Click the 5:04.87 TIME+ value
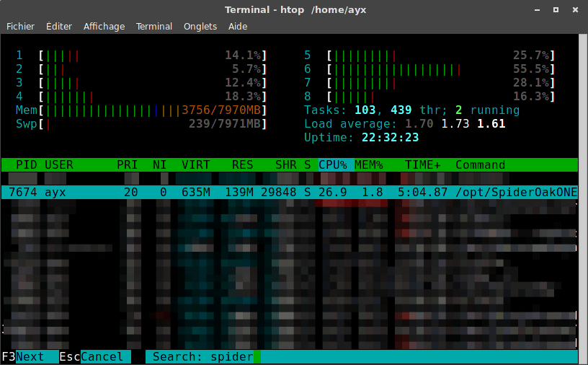Viewport: 588px width, 365px height. coord(422,193)
